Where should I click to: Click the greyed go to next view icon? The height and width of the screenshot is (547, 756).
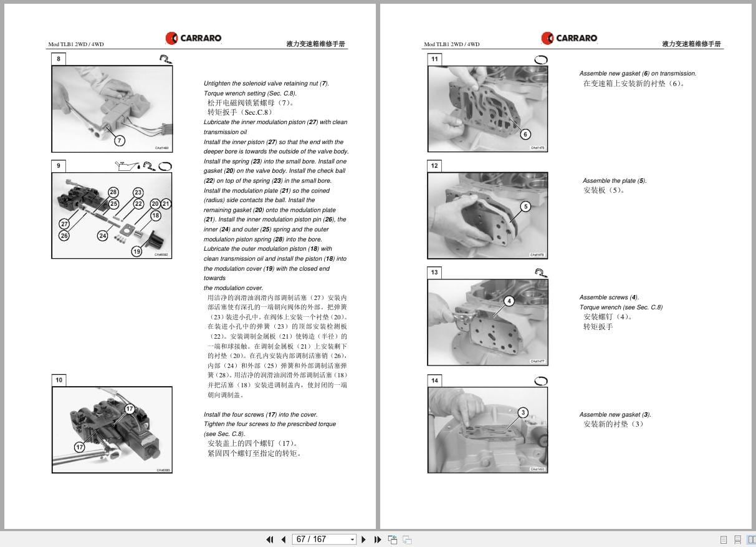[407, 540]
